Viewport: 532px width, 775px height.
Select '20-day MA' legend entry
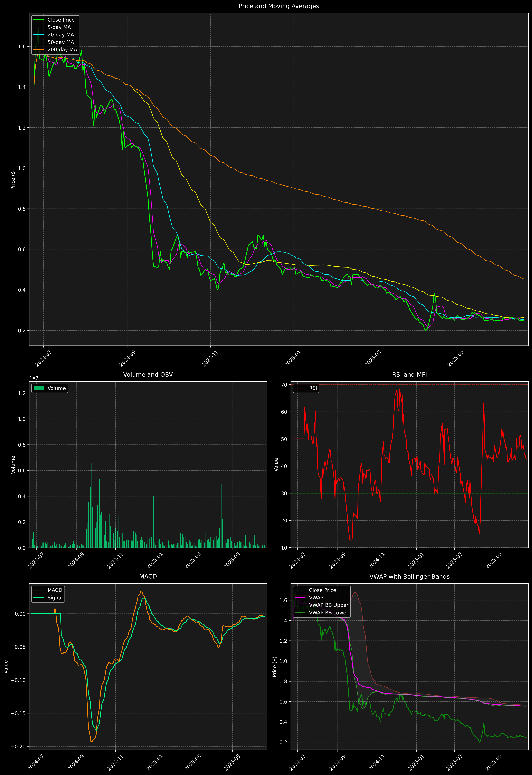pyautogui.click(x=61, y=35)
